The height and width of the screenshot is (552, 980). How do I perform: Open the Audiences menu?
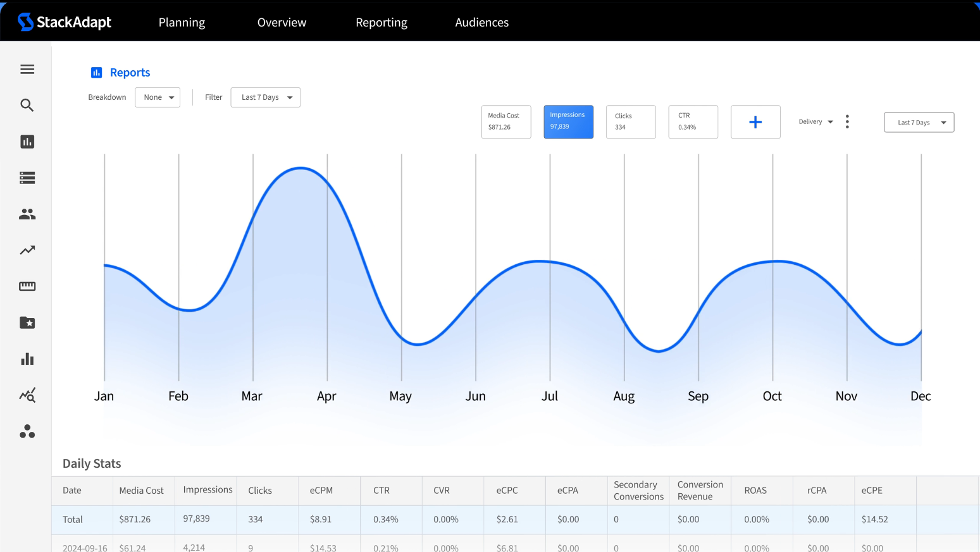(x=481, y=22)
